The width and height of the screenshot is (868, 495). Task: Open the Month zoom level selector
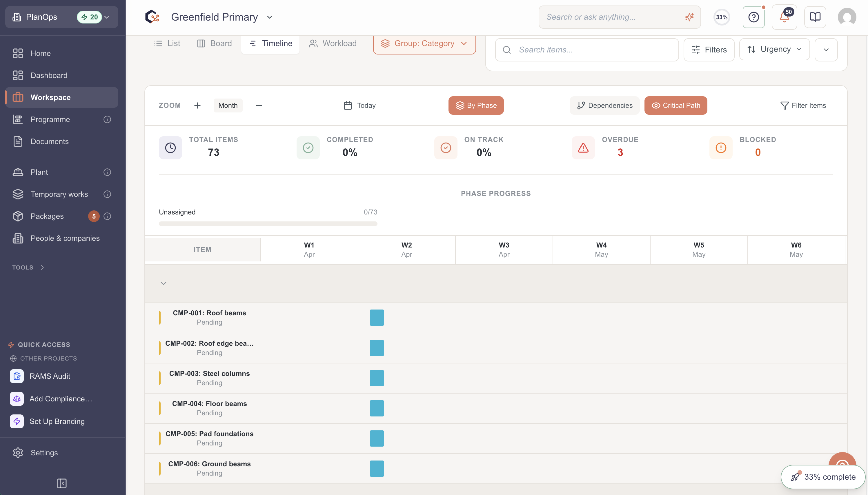click(x=228, y=105)
